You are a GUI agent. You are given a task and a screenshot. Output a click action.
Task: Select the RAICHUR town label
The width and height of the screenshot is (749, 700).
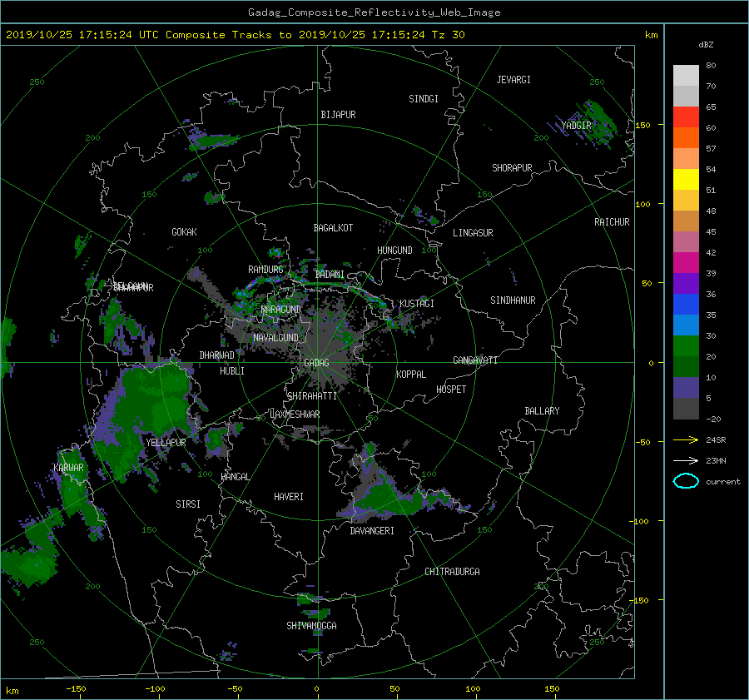[x=612, y=222]
